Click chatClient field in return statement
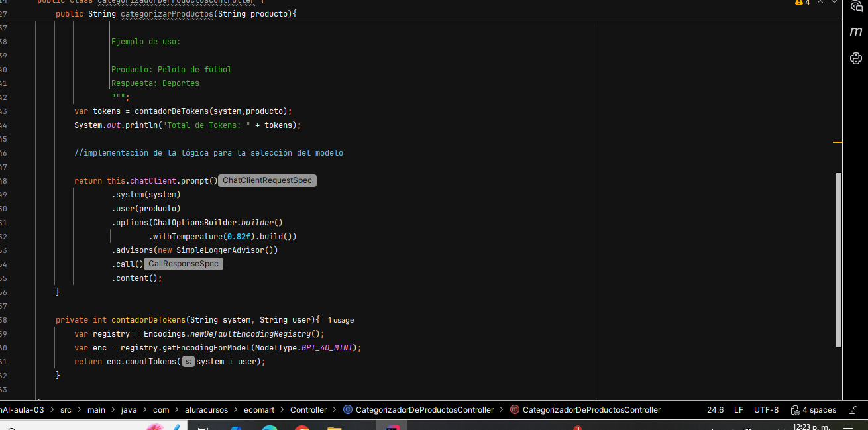The height and width of the screenshot is (430, 868). 153,180
